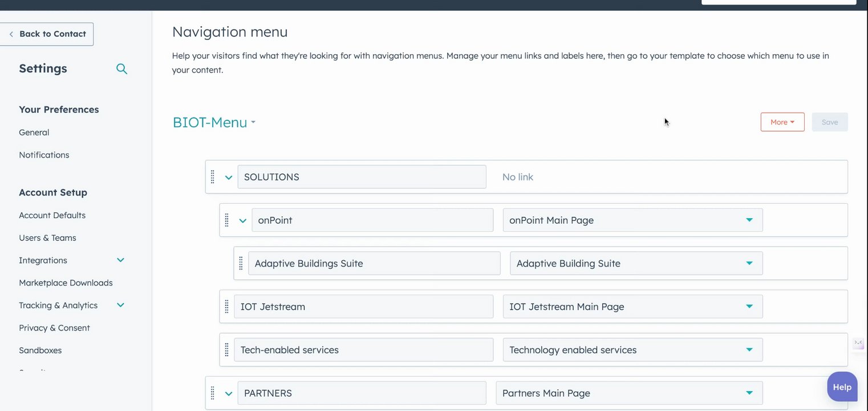Open Privacy & Consent settings
Screen dimensions: 868x411
pos(54,328)
